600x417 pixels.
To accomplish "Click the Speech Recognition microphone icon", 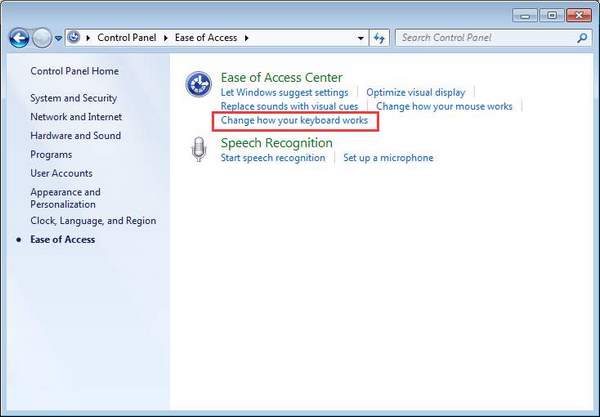I will (199, 149).
